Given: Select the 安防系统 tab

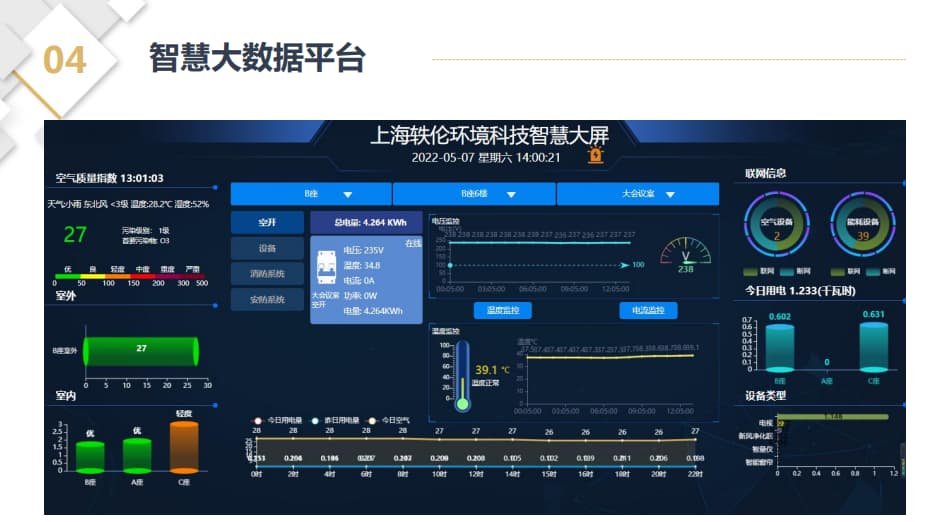Looking at the screenshot, I should pyautogui.click(x=267, y=299).
